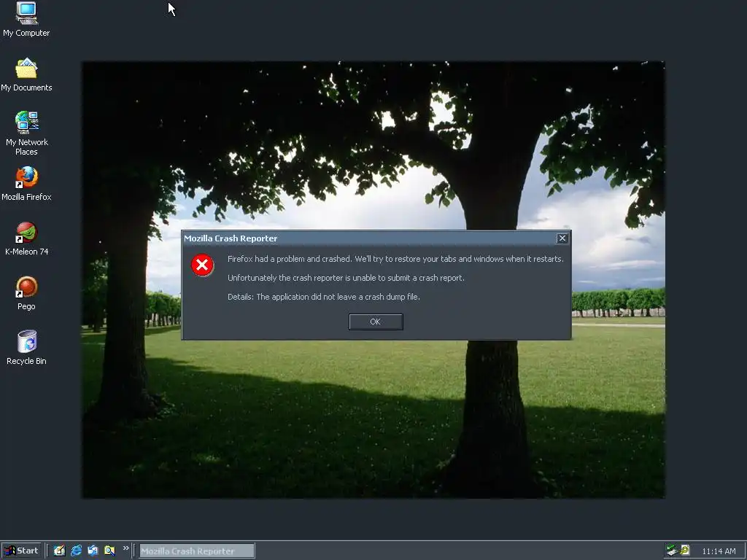
Task: Select the Pego desktop shortcut
Action: pyautogui.click(x=26, y=293)
